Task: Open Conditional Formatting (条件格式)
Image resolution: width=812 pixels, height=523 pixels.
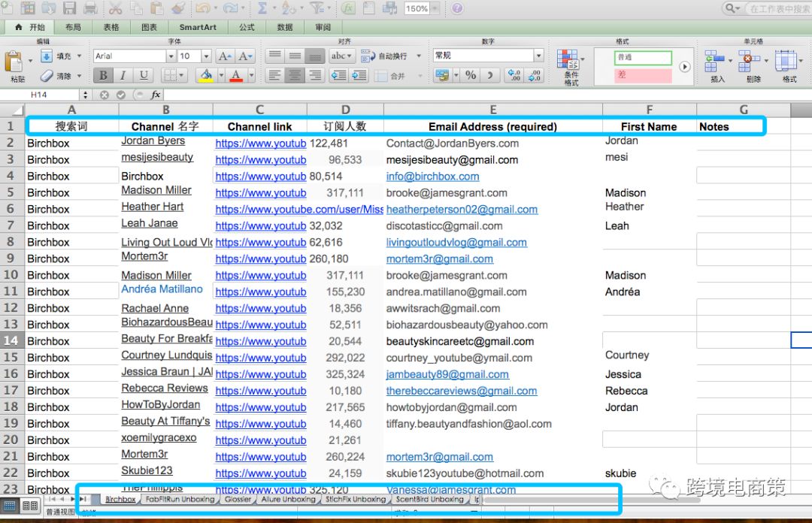Action: (x=571, y=67)
